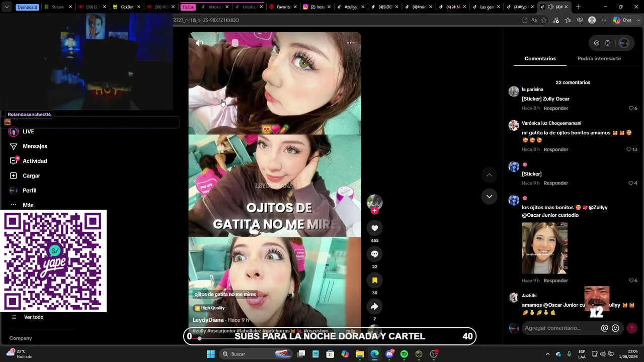Expand the video caption with 'más'
Screen dimensions: 644x362
click(x=350, y=331)
